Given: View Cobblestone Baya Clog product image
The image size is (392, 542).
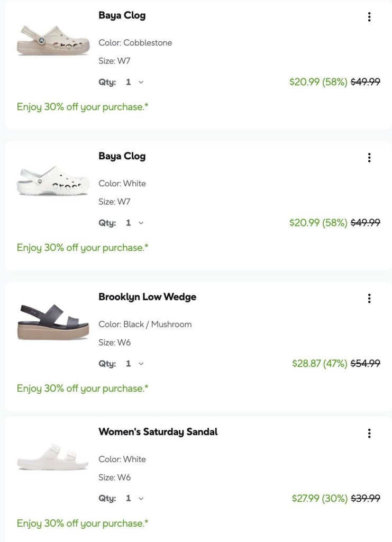Looking at the screenshot, I should tap(53, 40).
